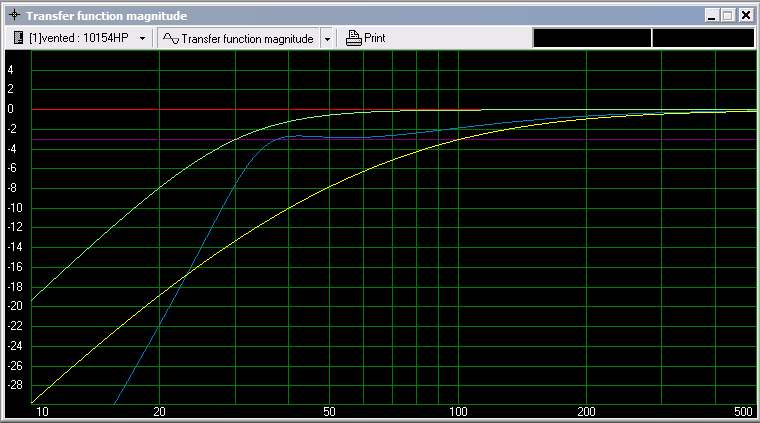Click the 4 dB axis label

[x=10, y=70]
